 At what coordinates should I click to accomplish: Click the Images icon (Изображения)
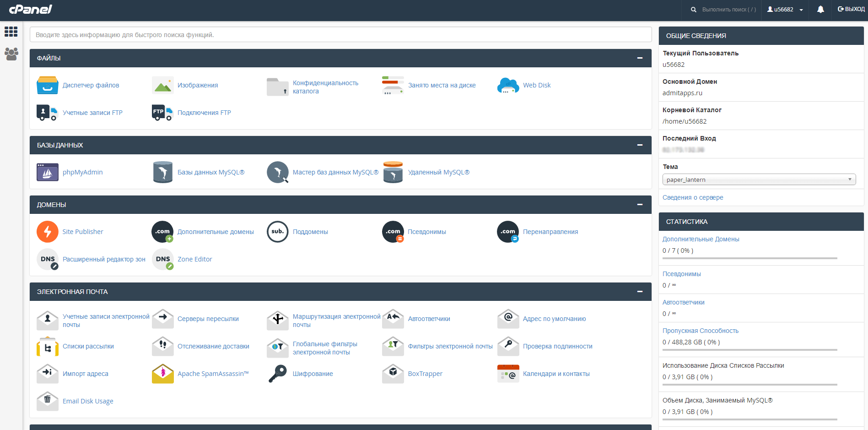pos(163,85)
